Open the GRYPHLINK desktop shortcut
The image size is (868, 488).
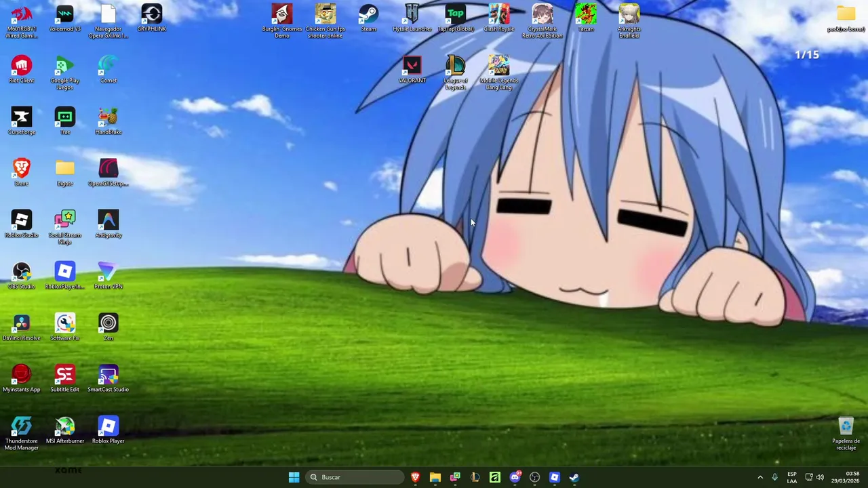tap(151, 19)
